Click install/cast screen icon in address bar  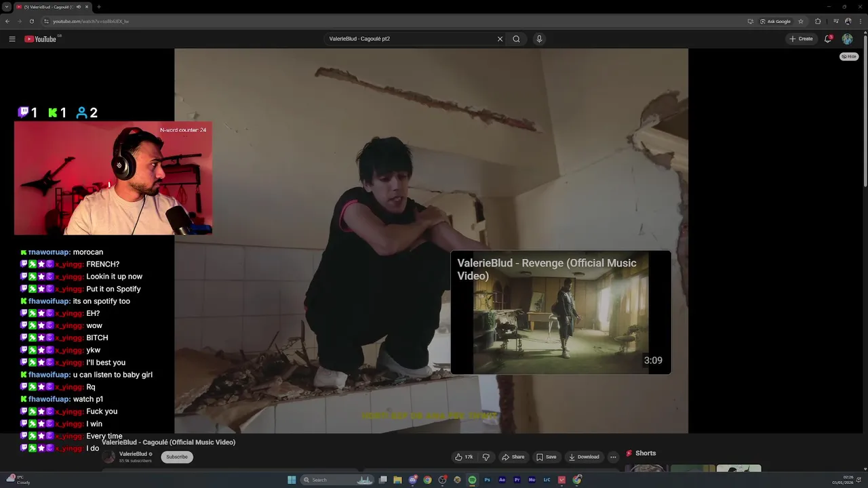pos(751,21)
